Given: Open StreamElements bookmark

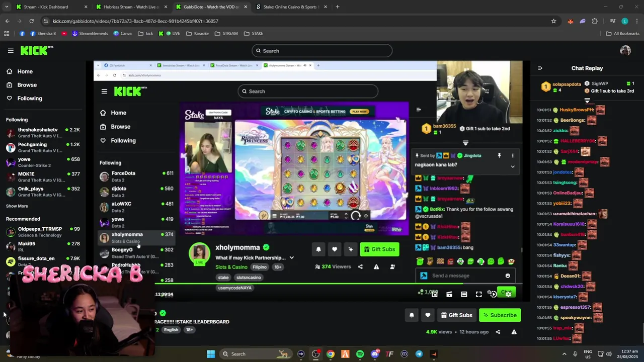Looking at the screenshot, I should (90, 34).
